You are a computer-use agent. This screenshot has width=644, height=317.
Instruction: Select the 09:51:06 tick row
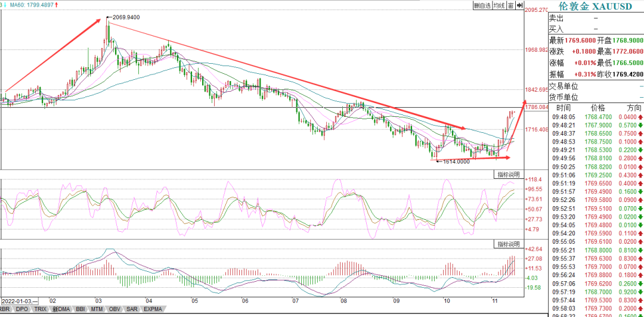point(596,175)
